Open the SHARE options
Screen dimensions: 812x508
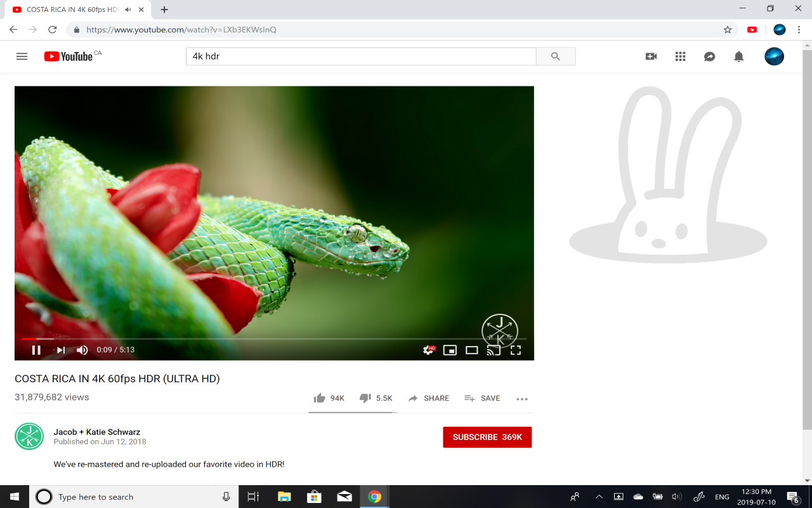pos(429,398)
